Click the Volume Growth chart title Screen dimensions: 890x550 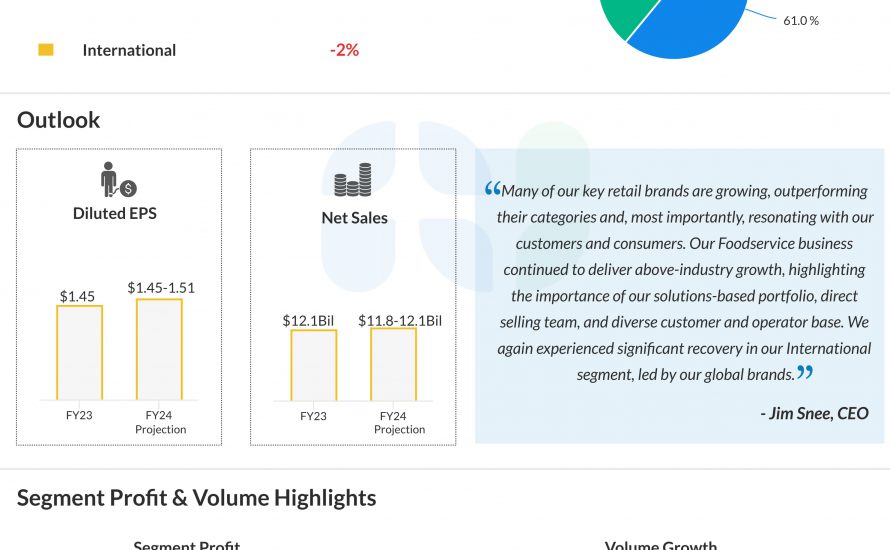tap(660, 545)
